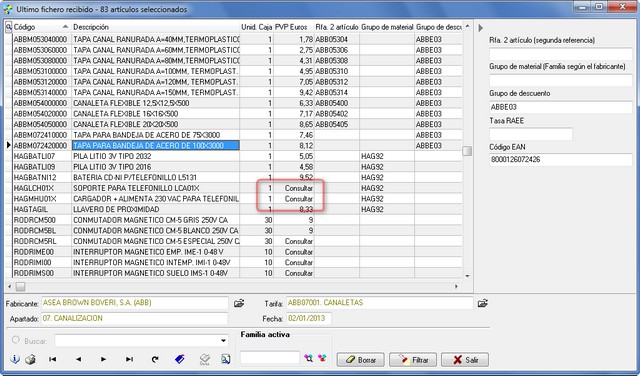
Task: Click the grayed-out data icon in the toolbar
Action: click(204, 359)
